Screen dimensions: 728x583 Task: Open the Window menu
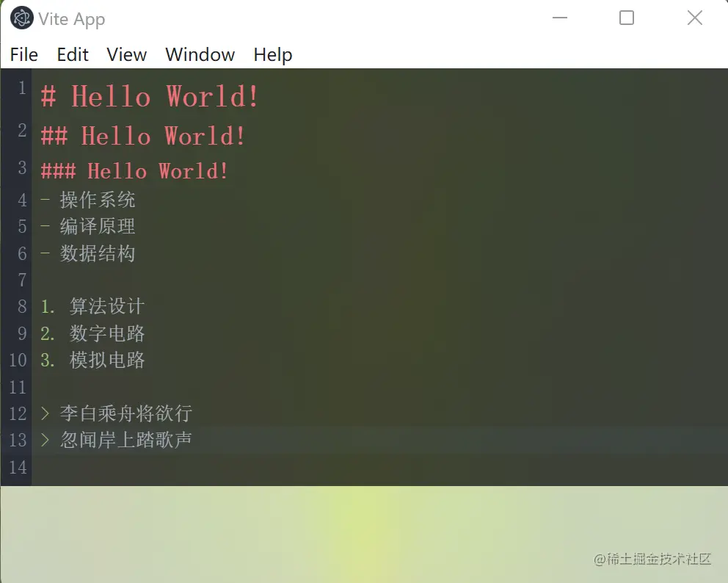coord(200,55)
